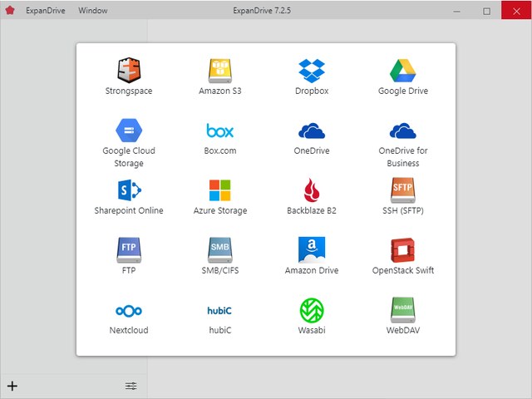Choose Amazon S3 storage icon

pos(220,70)
